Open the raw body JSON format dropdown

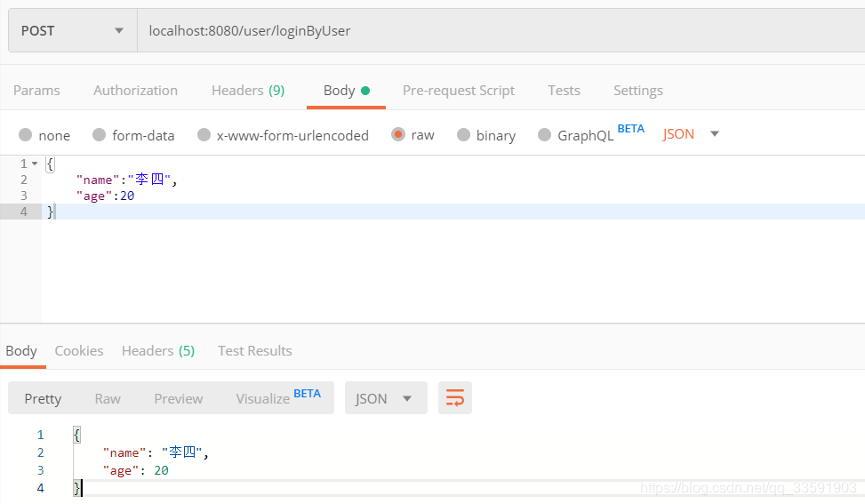692,134
